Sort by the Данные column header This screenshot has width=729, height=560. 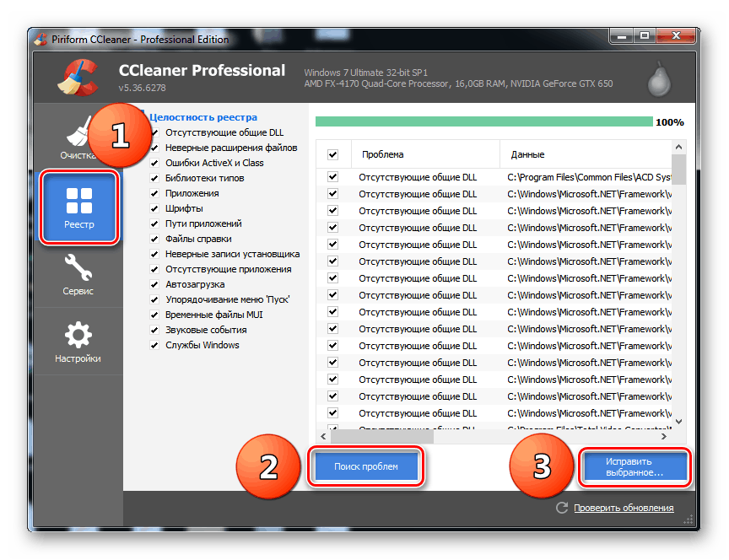pos(586,154)
